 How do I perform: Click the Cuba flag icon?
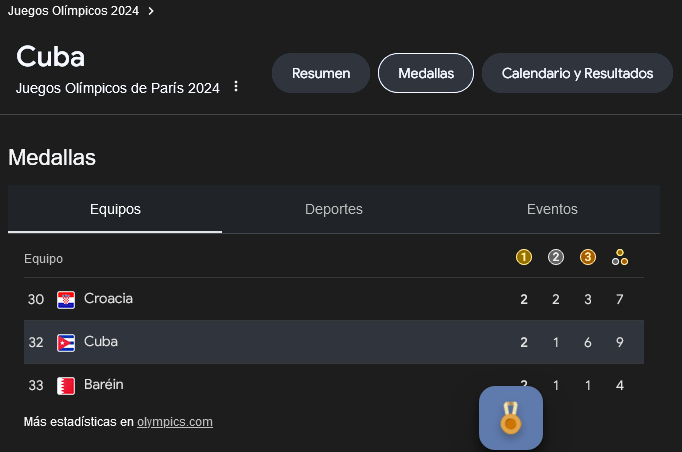[66, 343]
